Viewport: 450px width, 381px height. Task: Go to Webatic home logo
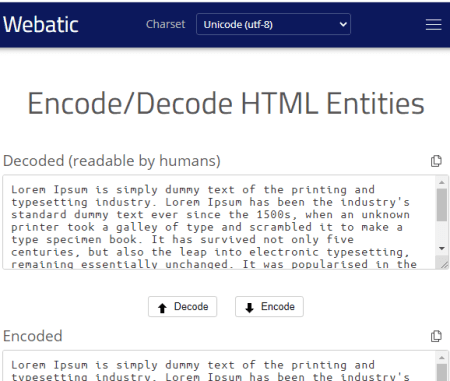click(x=41, y=24)
